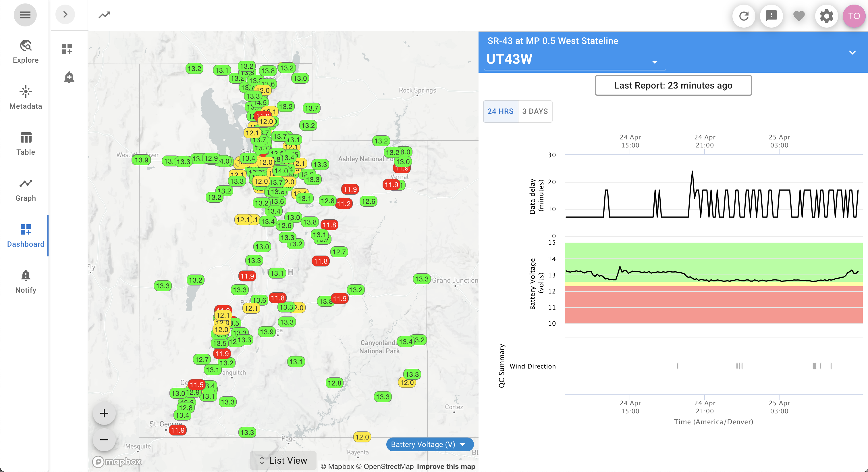
Task: Select the 24 HRS range
Action: (500, 111)
